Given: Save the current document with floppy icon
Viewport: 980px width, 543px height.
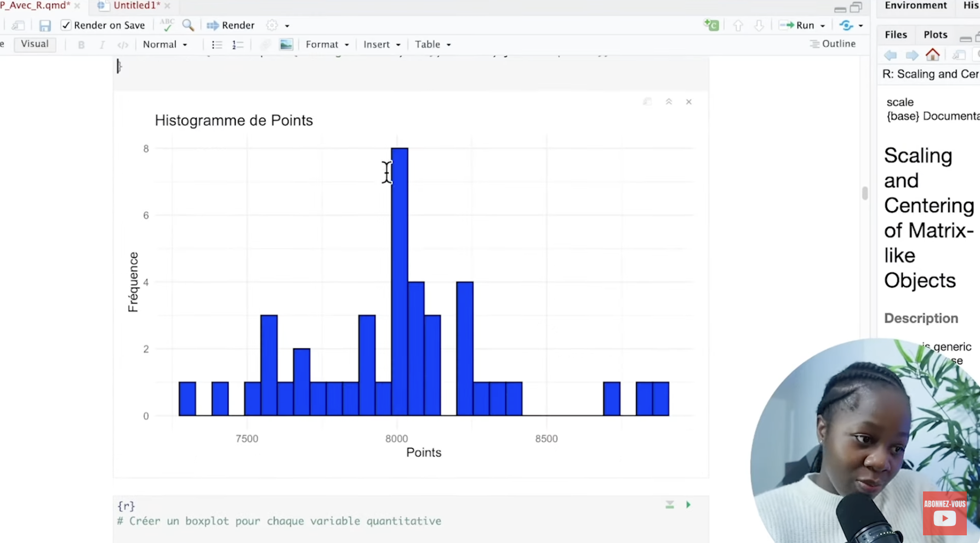Looking at the screenshot, I should click(x=44, y=25).
